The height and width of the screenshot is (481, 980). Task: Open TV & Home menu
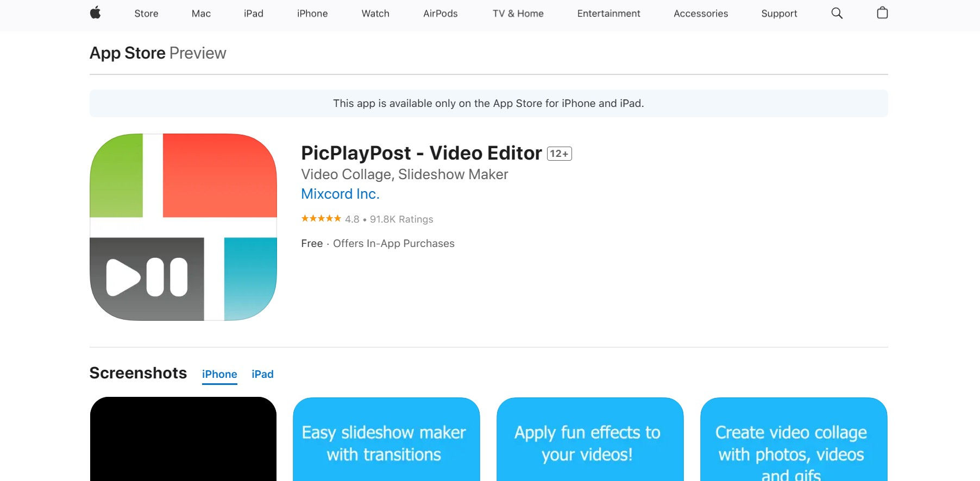(518, 14)
